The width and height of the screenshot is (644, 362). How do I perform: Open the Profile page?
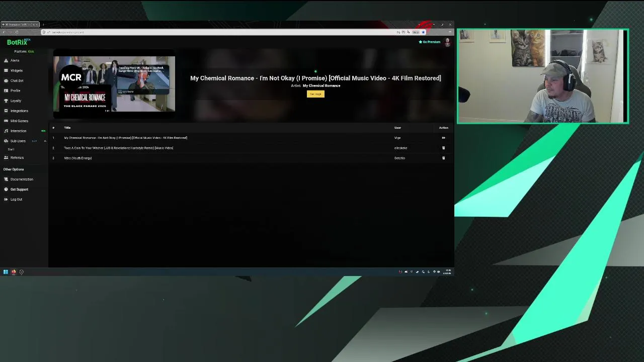(x=15, y=90)
